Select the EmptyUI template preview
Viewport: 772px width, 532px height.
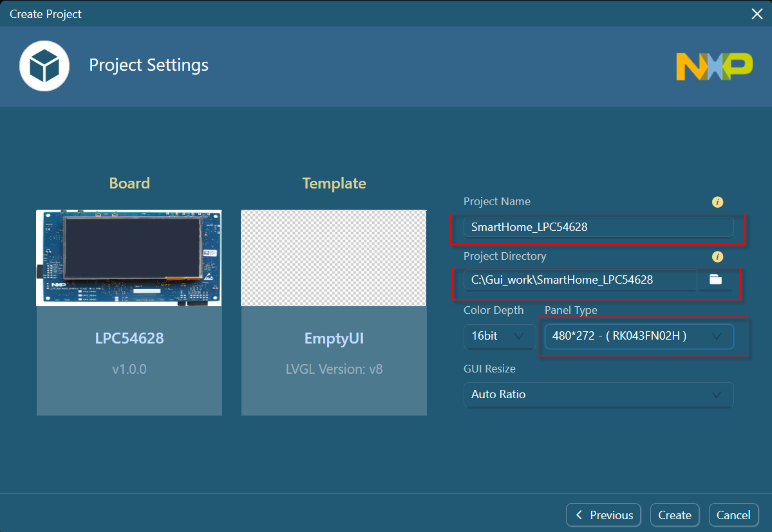coord(334,257)
